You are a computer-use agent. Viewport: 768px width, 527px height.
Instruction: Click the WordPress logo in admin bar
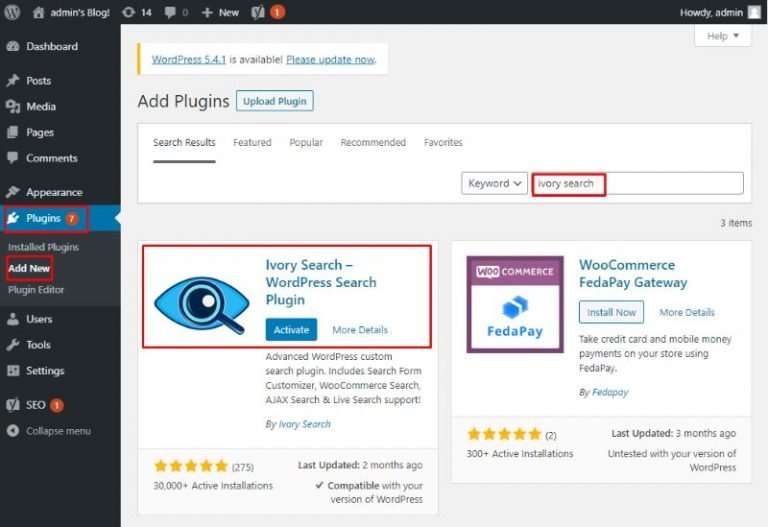(12, 12)
